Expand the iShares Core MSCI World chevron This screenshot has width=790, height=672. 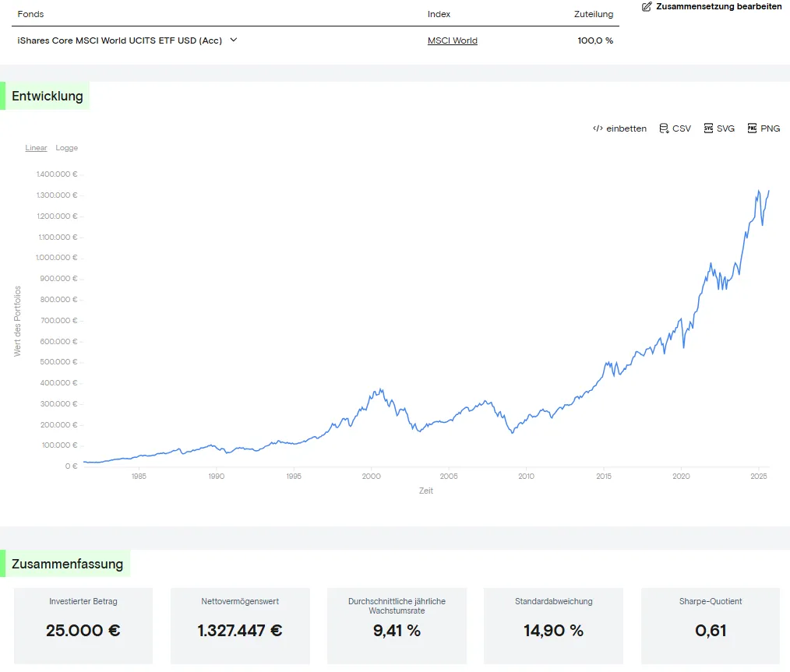234,40
